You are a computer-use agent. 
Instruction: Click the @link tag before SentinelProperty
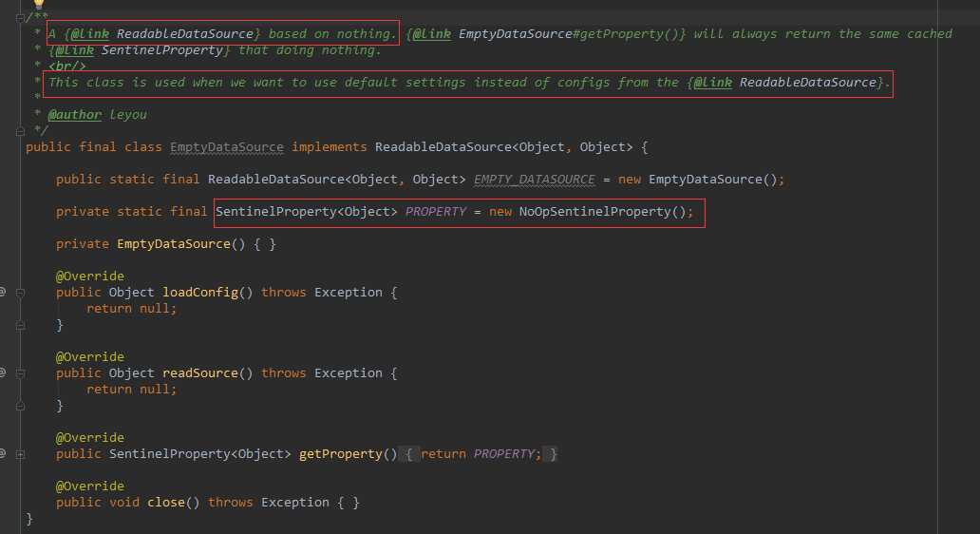[74, 50]
